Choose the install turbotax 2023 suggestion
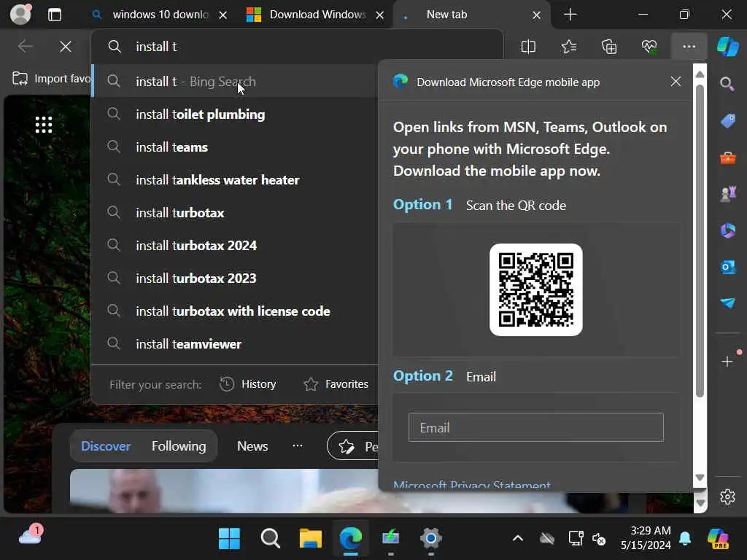Viewport: 747px width, 560px height. (x=235, y=279)
